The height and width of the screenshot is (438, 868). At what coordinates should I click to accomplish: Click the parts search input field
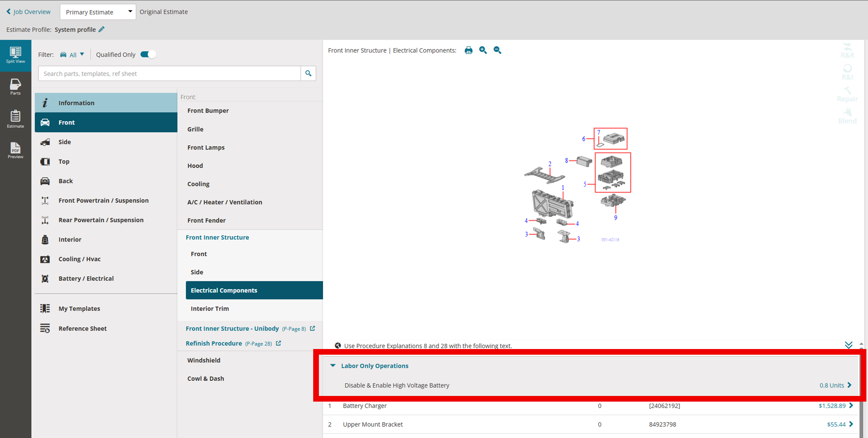169,73
